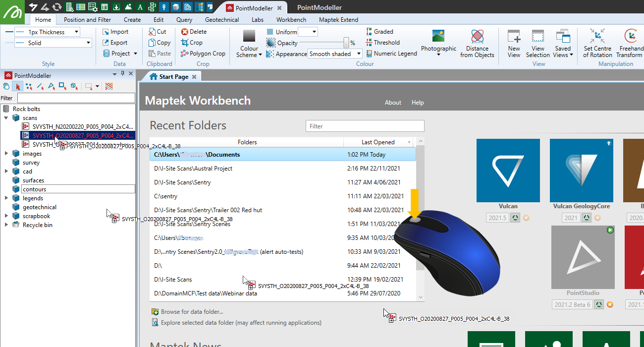644x347 pixels.
Task: Launch the PointStudio application tile
Action: [x=583, y=257]
